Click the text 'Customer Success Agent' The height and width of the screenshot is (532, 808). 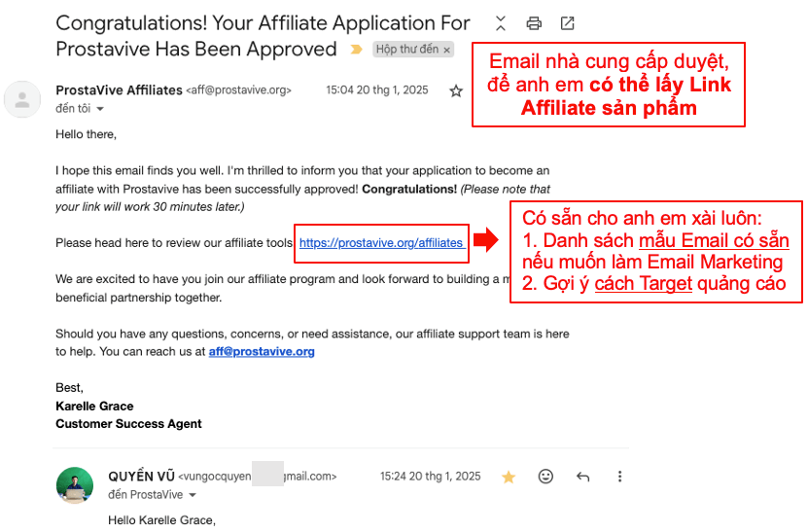[128, 424]
